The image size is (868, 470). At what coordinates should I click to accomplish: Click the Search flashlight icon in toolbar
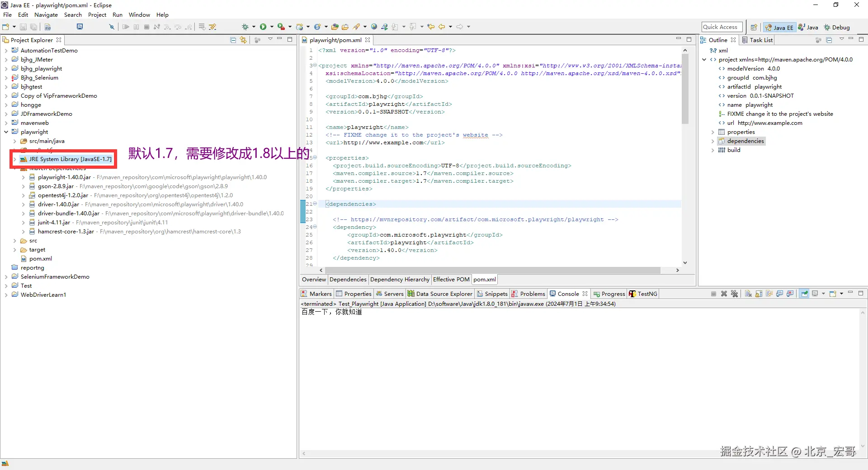pos(357,27)
